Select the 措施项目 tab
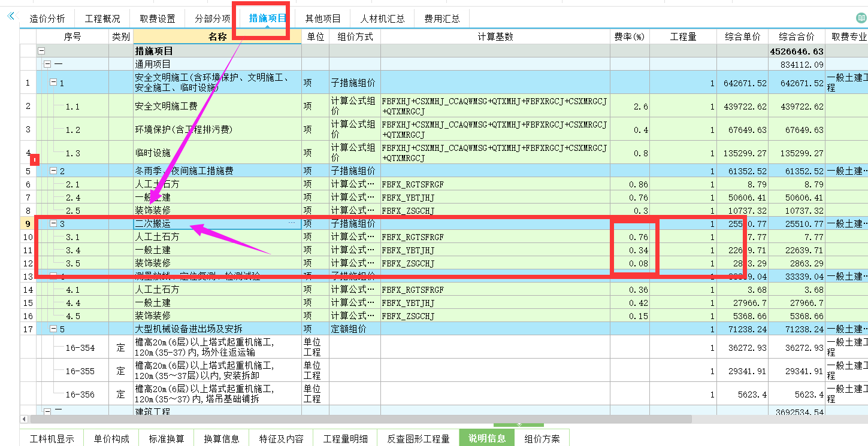 point(267,19)
